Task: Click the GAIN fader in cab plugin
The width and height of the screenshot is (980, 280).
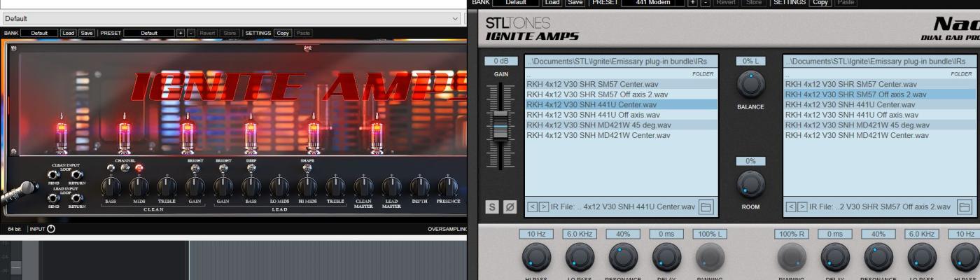Action: 500,126
